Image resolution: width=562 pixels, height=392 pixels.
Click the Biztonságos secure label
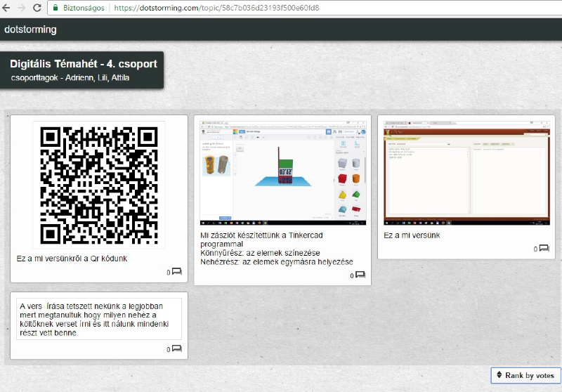pos(84,8)
